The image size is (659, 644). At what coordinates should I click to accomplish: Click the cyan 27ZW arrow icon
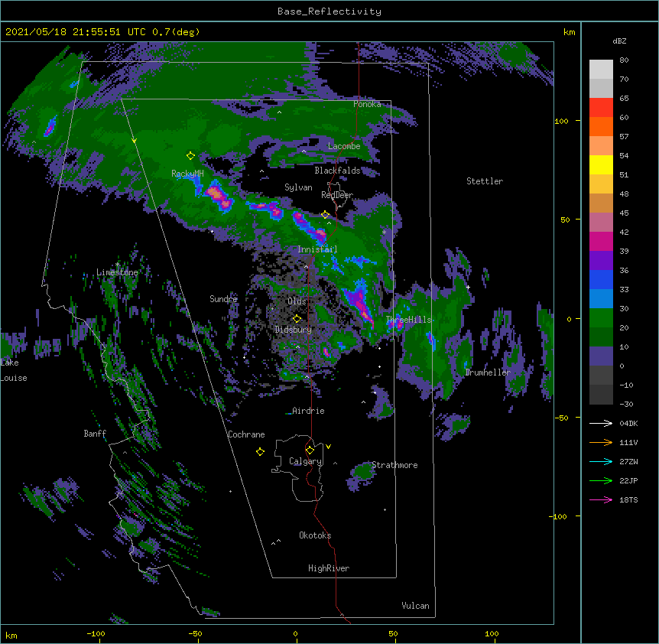pos(601,461)
